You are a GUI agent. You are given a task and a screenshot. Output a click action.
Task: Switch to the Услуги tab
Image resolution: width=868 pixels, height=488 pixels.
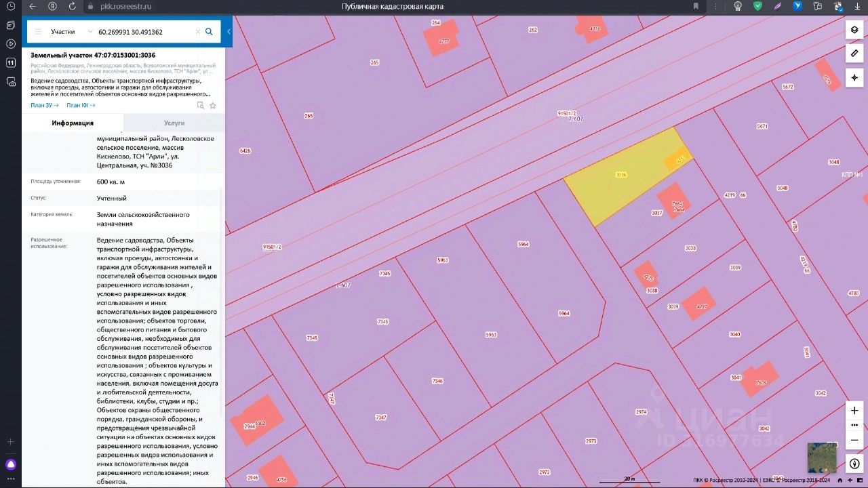[174, 123]
